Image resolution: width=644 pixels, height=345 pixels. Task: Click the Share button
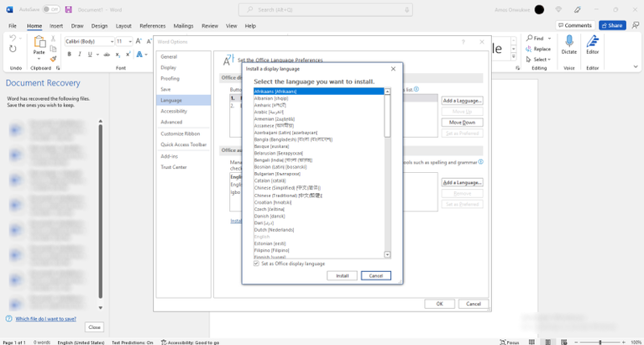click(612, 25)
